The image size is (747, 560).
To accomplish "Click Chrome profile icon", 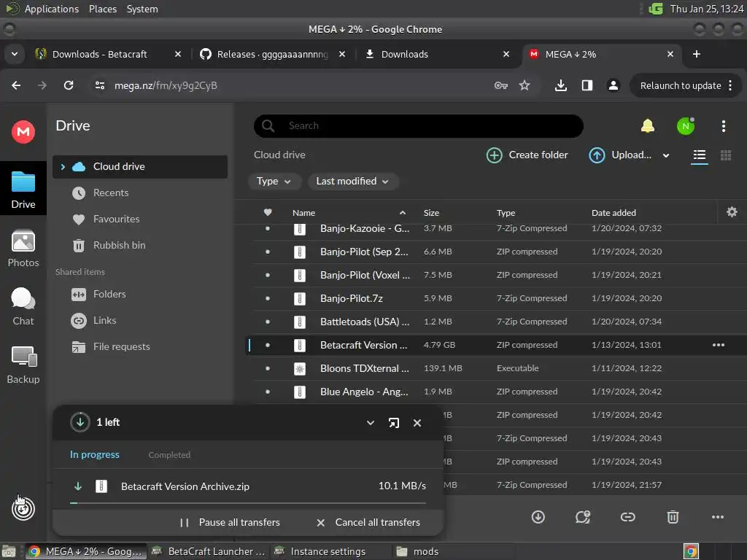I will [x=614, y=85].
